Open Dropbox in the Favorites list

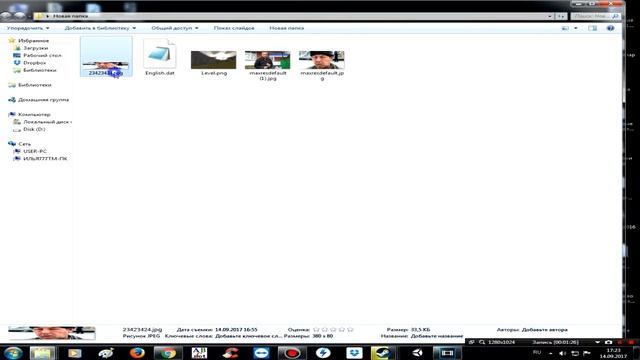pyautogui.click(x=34, y=63)
